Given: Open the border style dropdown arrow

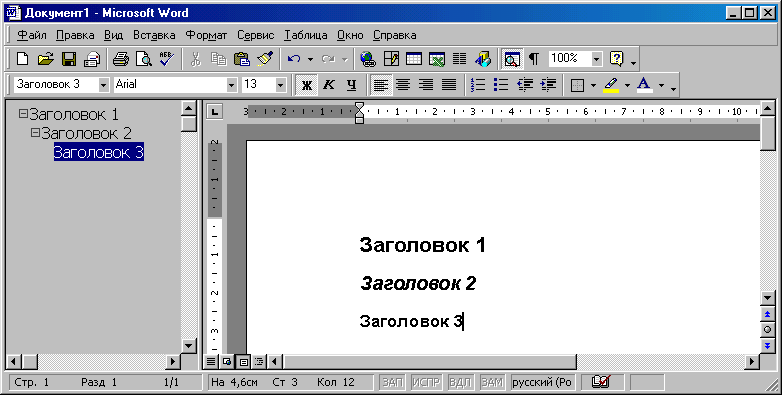Looking at the screenshot, I should tap(593, 85).
